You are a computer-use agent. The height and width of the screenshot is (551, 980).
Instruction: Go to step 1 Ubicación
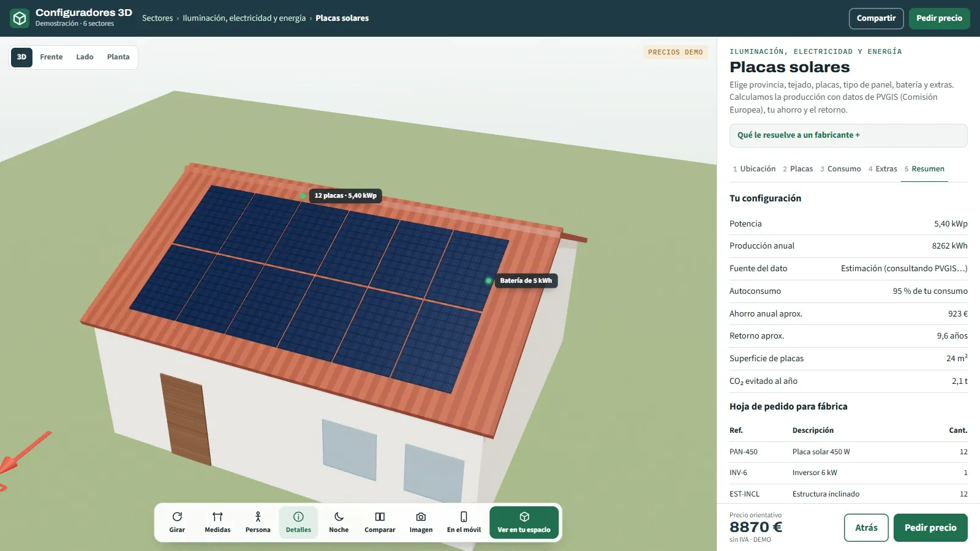click(754, 169)
